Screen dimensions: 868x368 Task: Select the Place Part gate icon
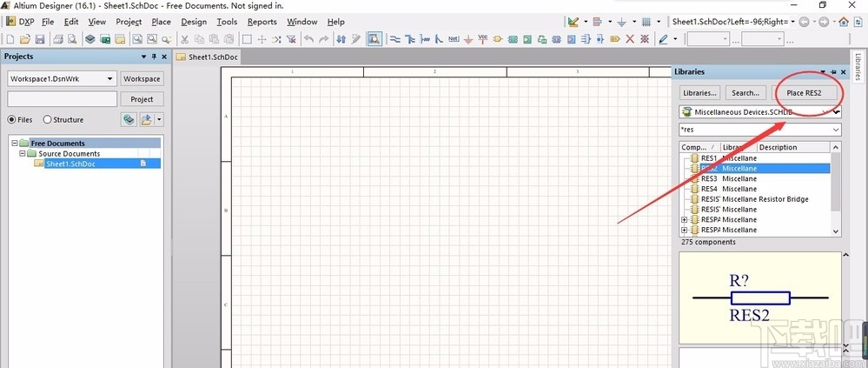pos(498,39)
